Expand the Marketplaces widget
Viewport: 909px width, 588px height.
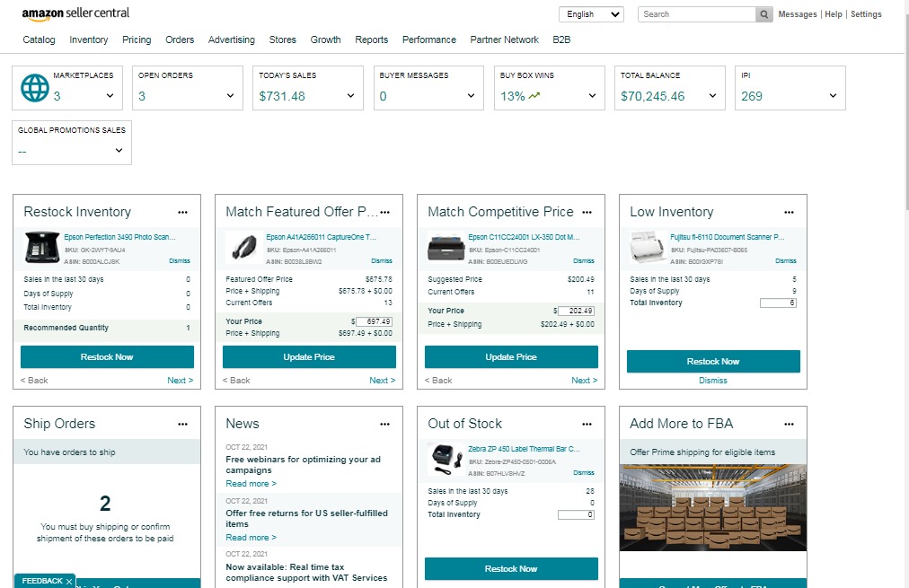(x=110, y=95)
